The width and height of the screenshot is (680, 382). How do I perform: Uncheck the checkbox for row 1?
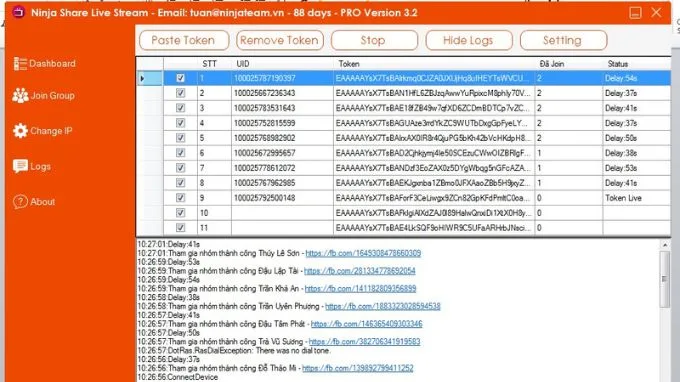pos(180,78)
